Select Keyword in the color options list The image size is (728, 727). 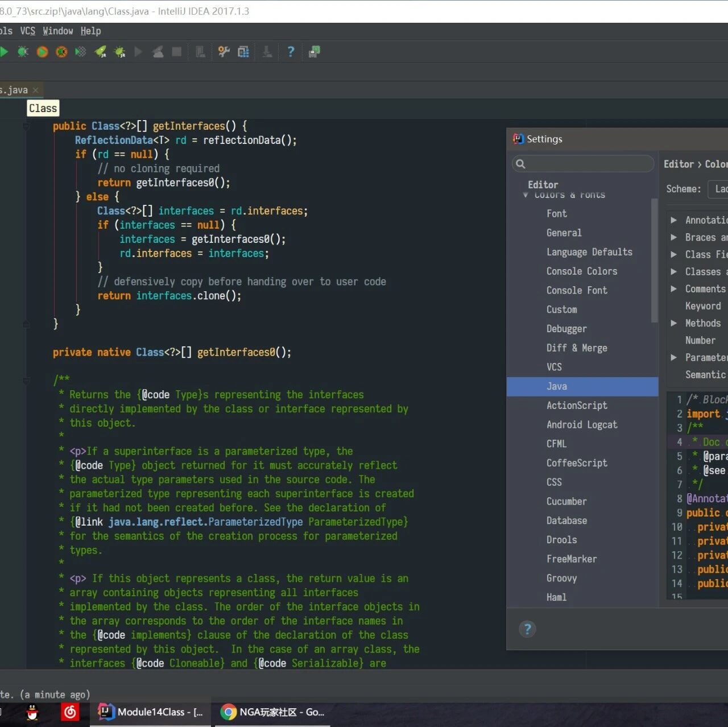[x=703, y=306]
